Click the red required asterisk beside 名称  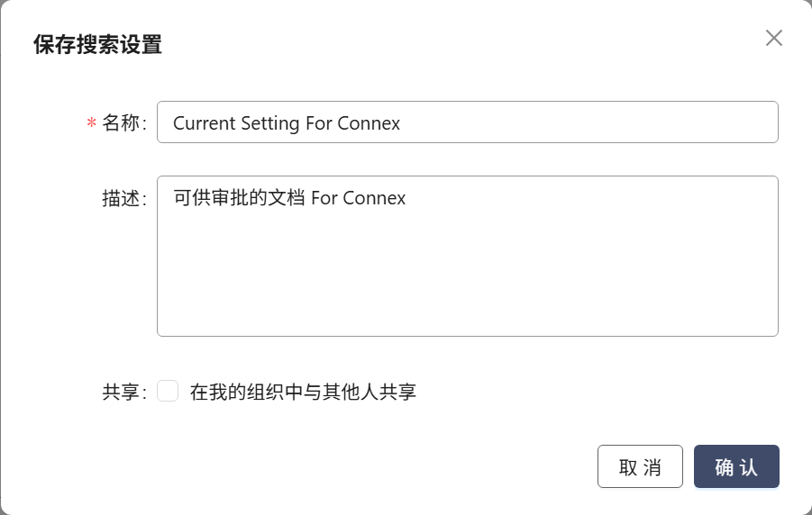[91, 124]
